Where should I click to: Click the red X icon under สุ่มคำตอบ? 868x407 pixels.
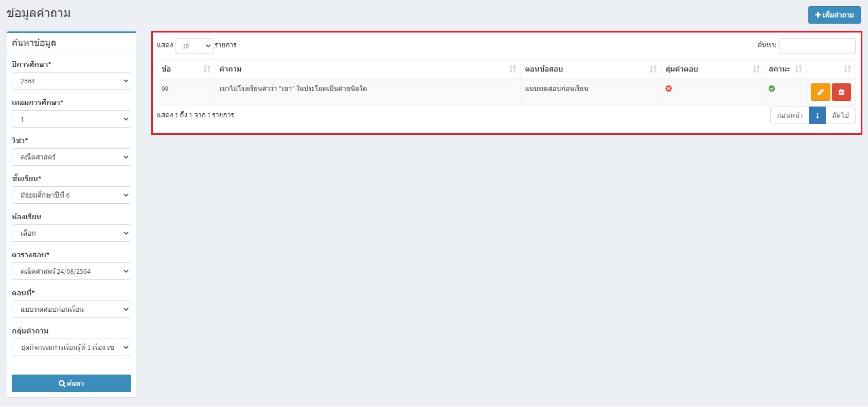pos(668,89)
